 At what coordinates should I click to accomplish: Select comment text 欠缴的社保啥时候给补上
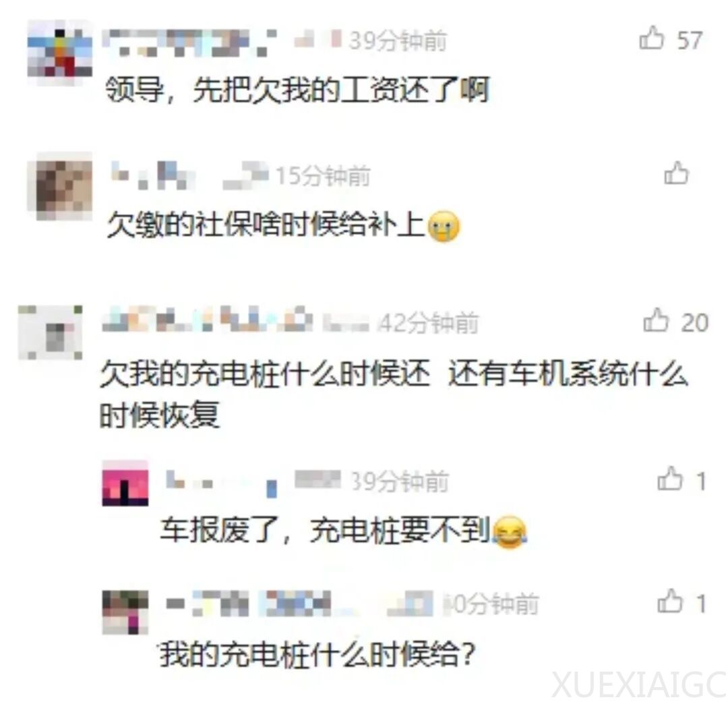coord(266,225)
